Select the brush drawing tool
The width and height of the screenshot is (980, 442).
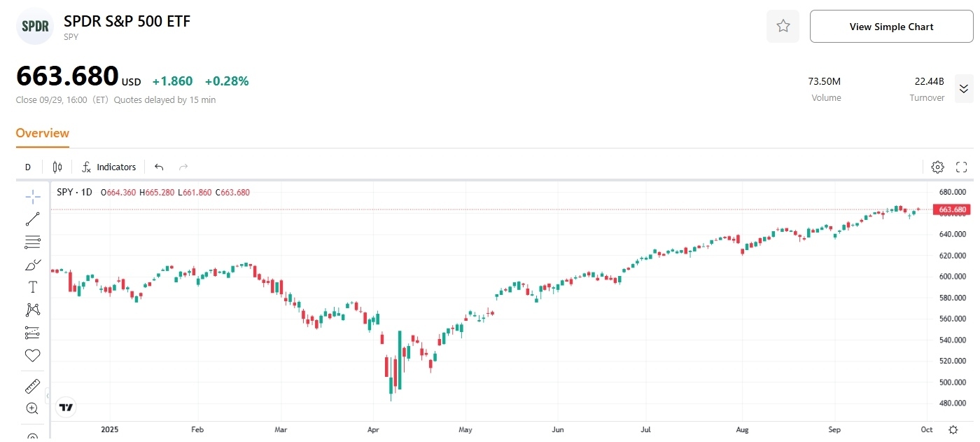(32, 265)
